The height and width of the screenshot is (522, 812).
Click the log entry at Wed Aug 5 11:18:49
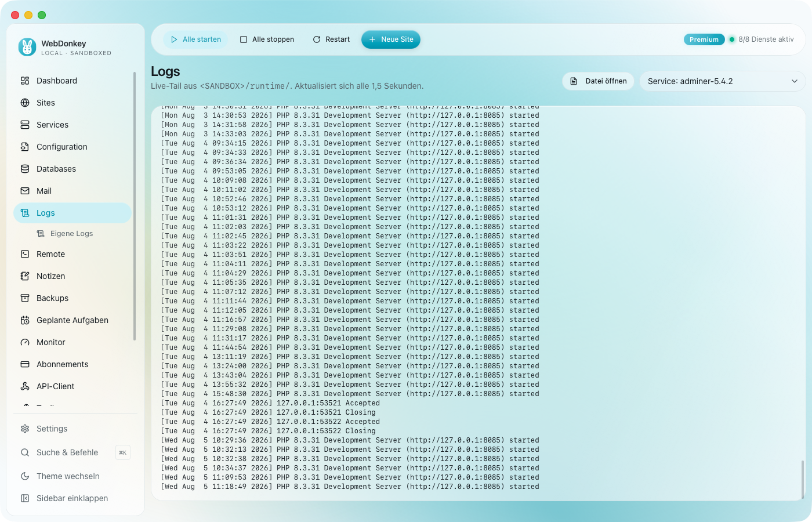350,487
